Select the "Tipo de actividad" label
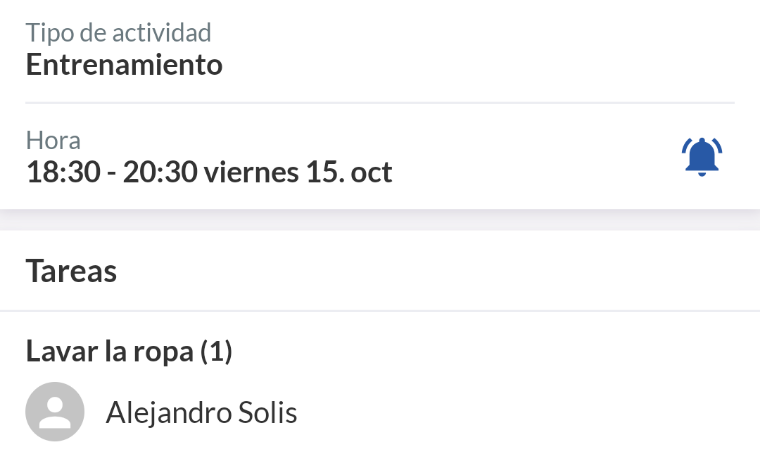760x469 pixels. (x=118, y=32)
